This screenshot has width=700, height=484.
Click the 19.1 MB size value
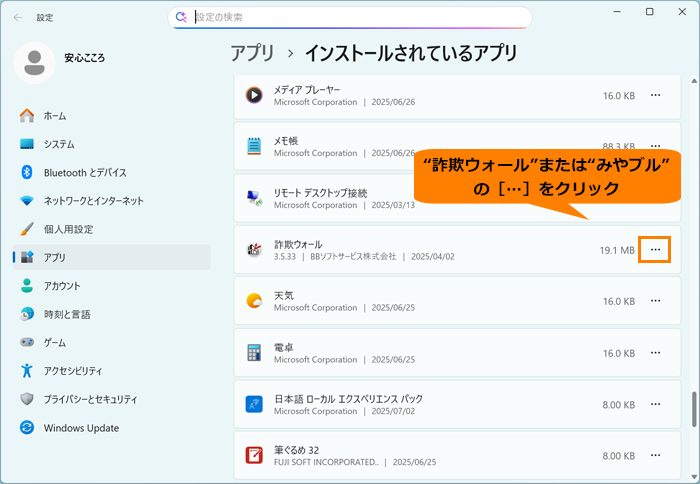[617, 250]
